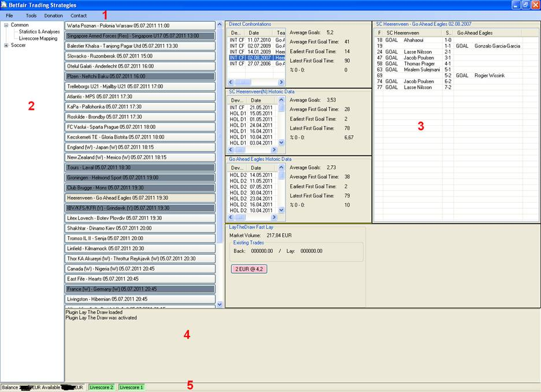The width and height of the screenshot is (541, 392).
Task: Select England (W) - Japan (W) match
Action: (140, 147)
